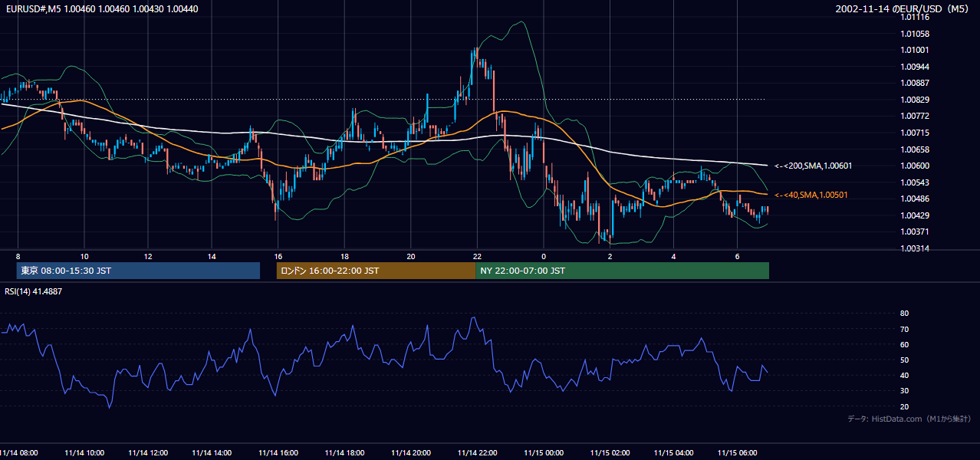
Task: Click the 11/15 00:00 time axis label
Action: [x=544, y=452]
